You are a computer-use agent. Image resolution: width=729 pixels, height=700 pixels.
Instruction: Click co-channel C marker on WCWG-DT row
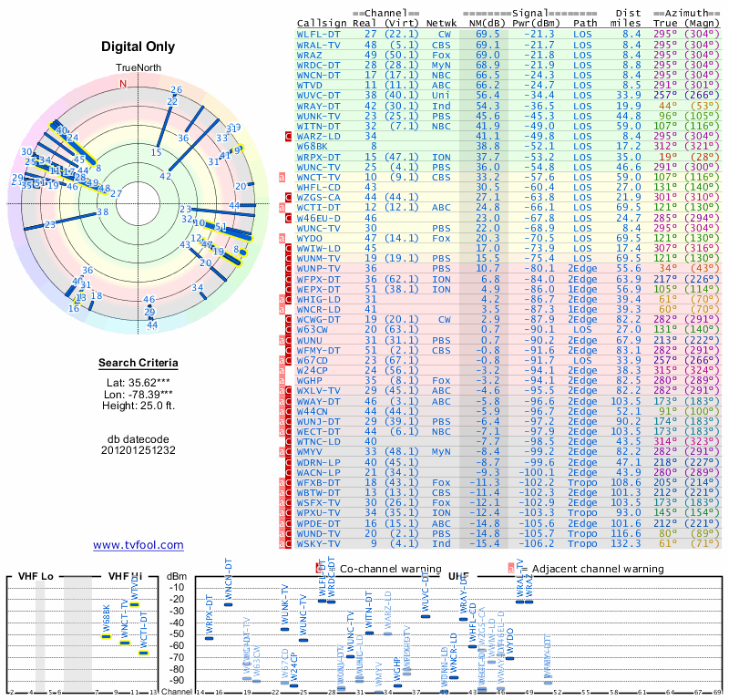pos(288,320)
